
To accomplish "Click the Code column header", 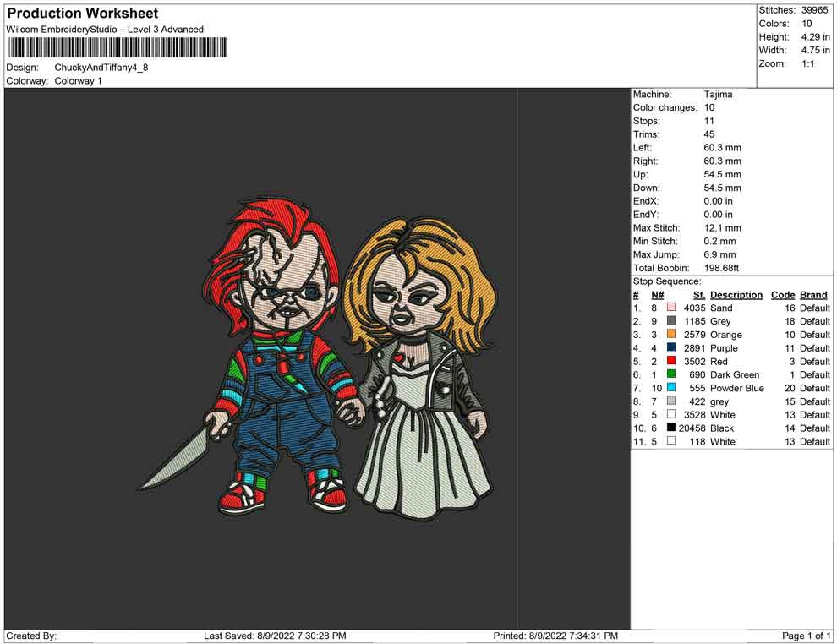I will pyautogui.click(x=783, y=295).
